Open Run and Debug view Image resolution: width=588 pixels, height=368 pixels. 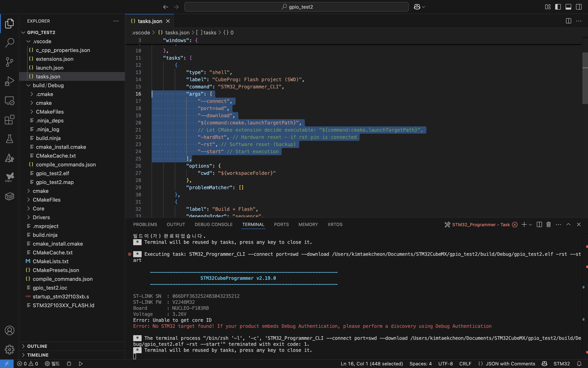pos(9,81)
